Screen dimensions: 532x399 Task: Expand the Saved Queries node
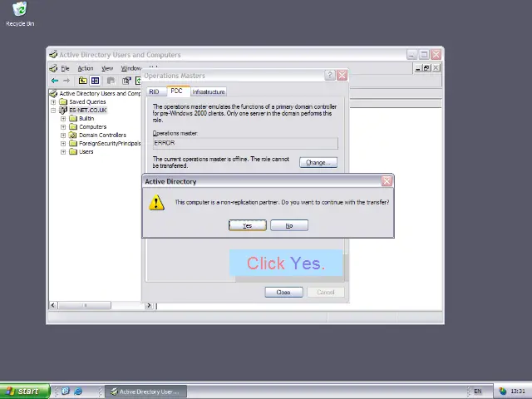click(x=53, y=101)
